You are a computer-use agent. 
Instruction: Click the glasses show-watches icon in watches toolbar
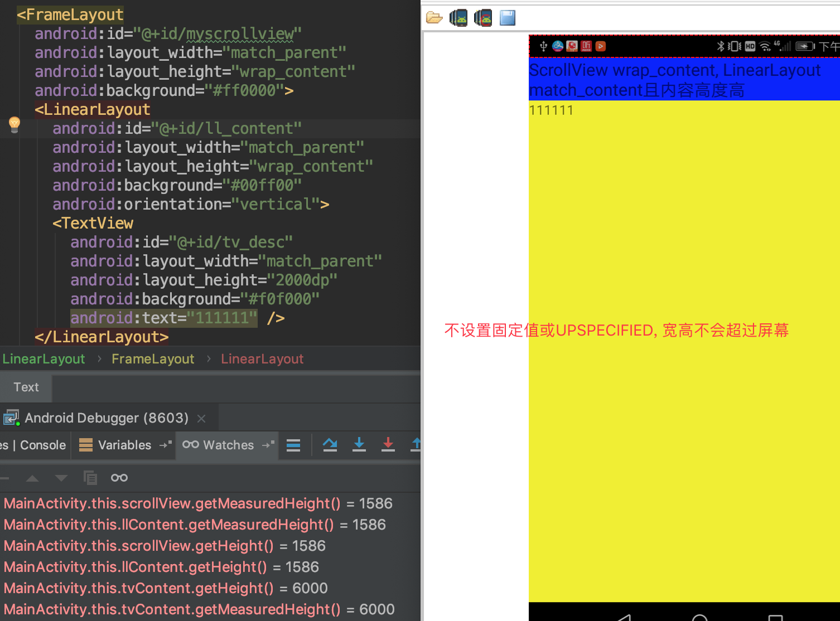[119, 478]
